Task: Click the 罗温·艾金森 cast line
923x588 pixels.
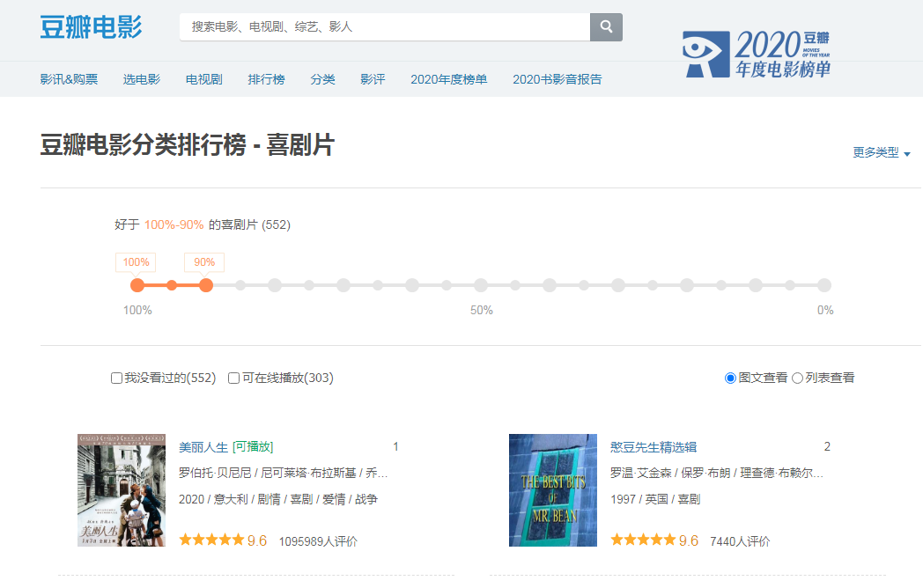Action: click(x=716, y=474)
